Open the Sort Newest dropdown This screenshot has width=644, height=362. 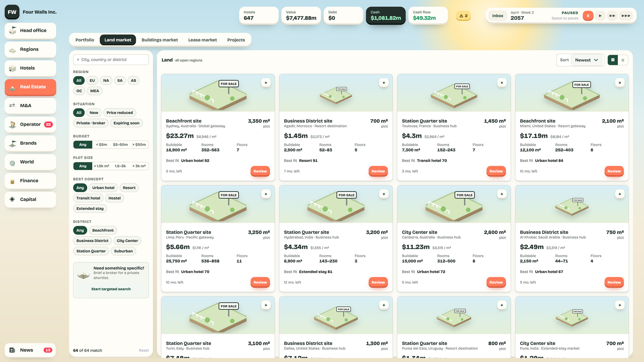586,60
